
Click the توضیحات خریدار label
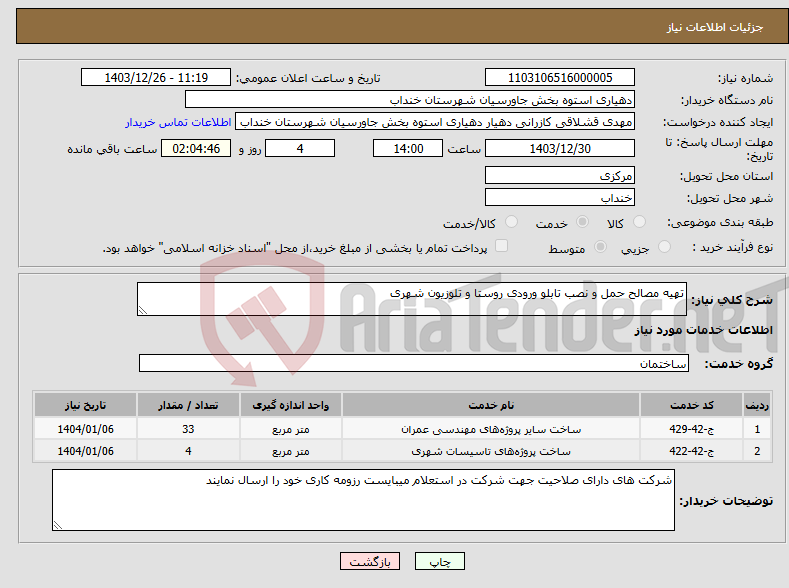coord(727,501)
